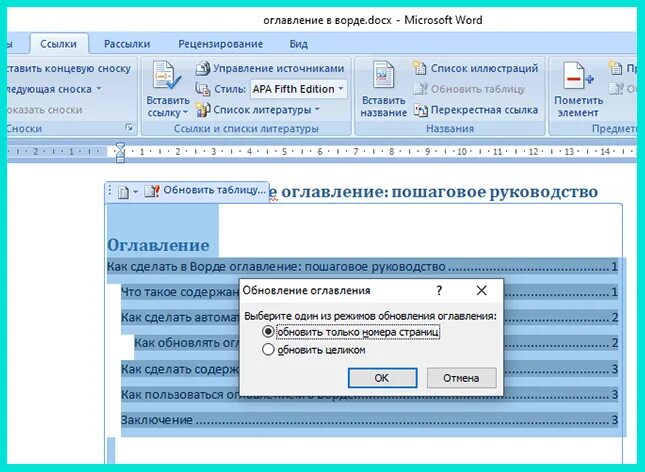Click Перекрестная ссылка cross-reference
Viewport: 645px width, 472px height.
pos(476,110)
